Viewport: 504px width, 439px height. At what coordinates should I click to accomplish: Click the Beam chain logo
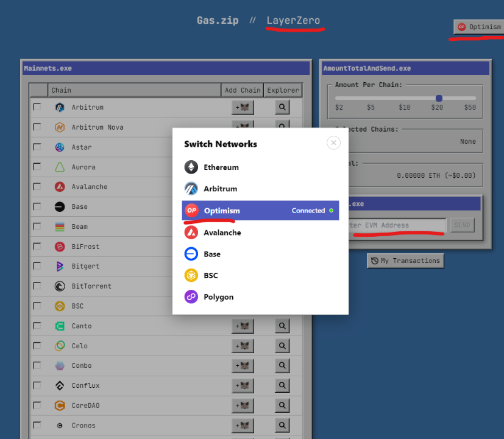[x=60, y=227]
